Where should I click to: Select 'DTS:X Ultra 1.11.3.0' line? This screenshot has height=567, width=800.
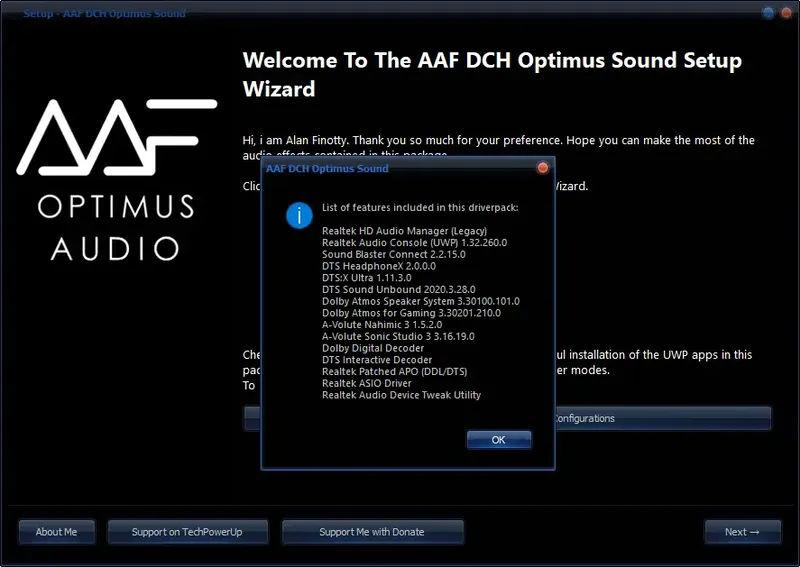[x=366, y=278]
